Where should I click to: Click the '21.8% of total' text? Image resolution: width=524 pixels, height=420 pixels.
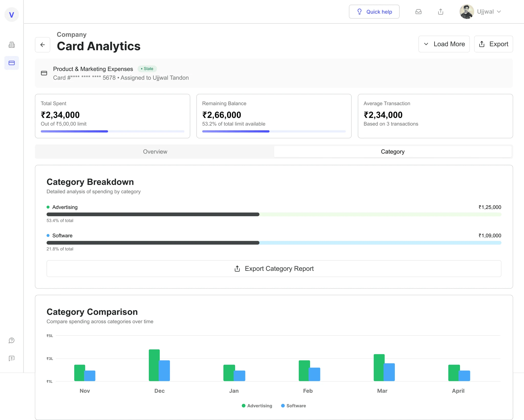(x=60, y=249)
